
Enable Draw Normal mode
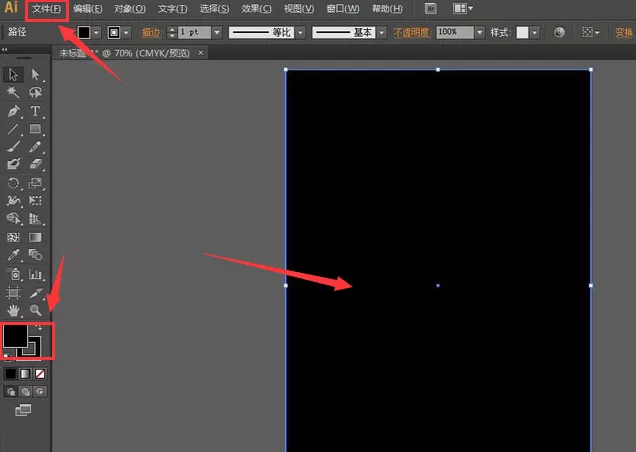[x=11, y=392]
